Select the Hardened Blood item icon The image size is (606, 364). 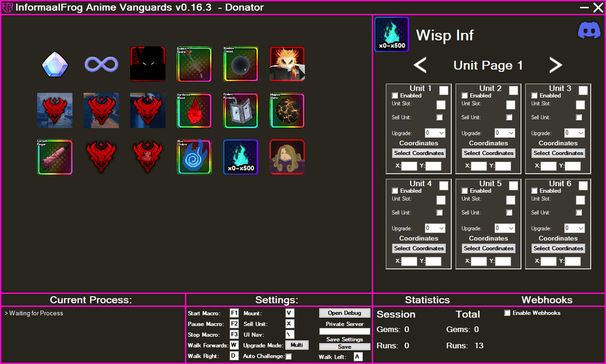click(x=194, y=110)
